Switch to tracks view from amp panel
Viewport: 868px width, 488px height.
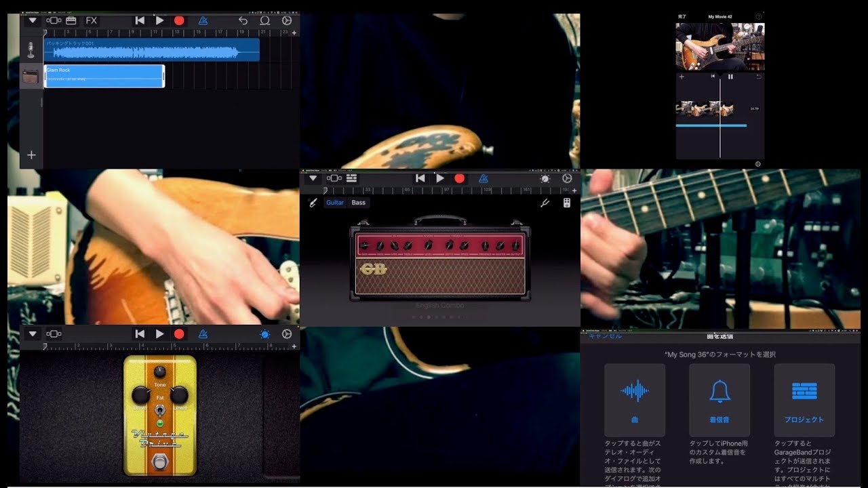[351, 178]
